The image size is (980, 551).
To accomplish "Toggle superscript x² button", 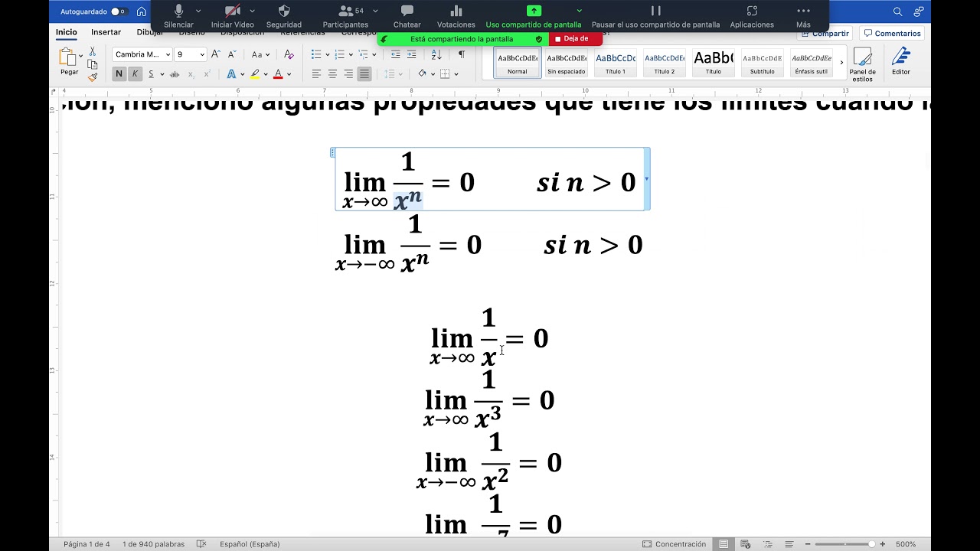I will 207,74.
